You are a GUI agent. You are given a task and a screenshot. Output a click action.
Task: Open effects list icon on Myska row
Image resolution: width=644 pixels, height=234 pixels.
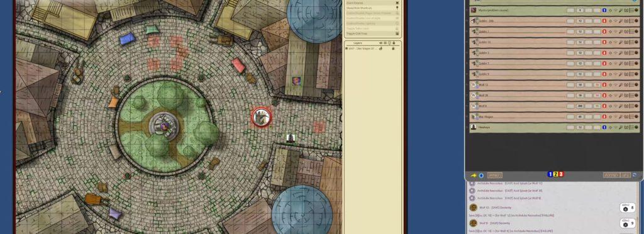click(631, 10)
